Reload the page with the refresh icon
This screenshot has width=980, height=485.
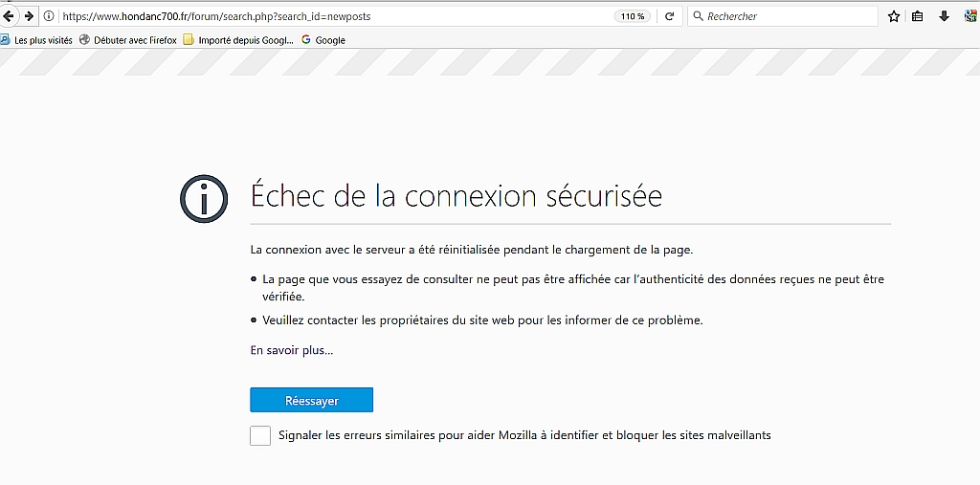click(669, 16)
